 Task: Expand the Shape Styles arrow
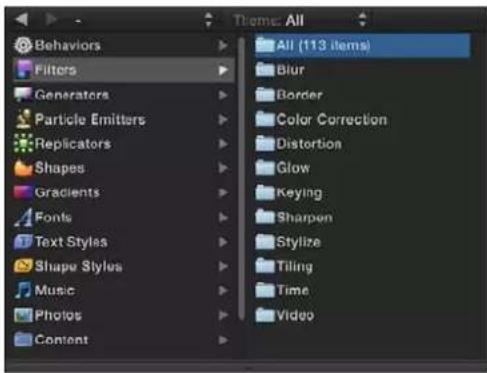click(223, 266)
